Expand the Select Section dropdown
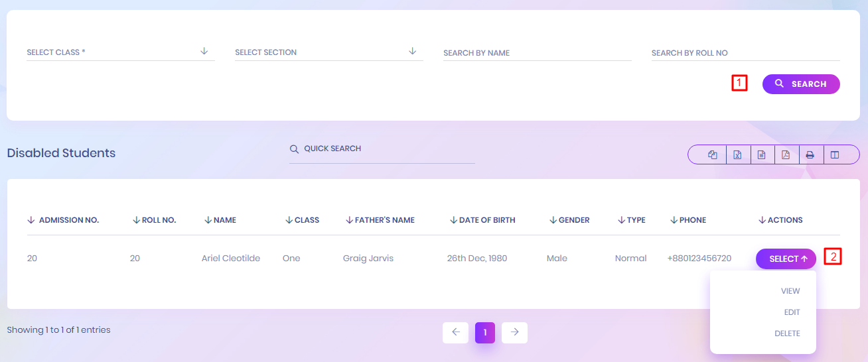 point(328,52)
